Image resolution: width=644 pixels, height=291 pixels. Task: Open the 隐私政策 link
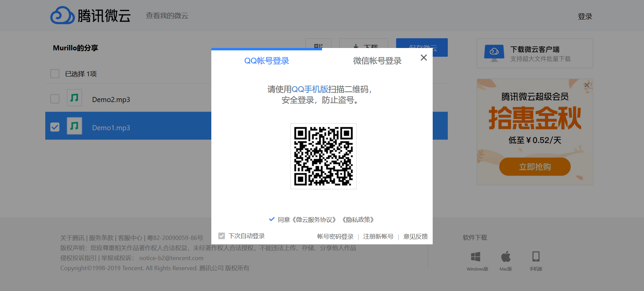click(358, 220)
